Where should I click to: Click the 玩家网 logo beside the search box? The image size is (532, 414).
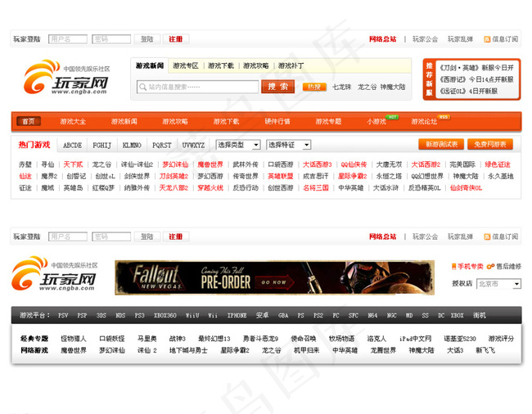(x=66, y=77)
